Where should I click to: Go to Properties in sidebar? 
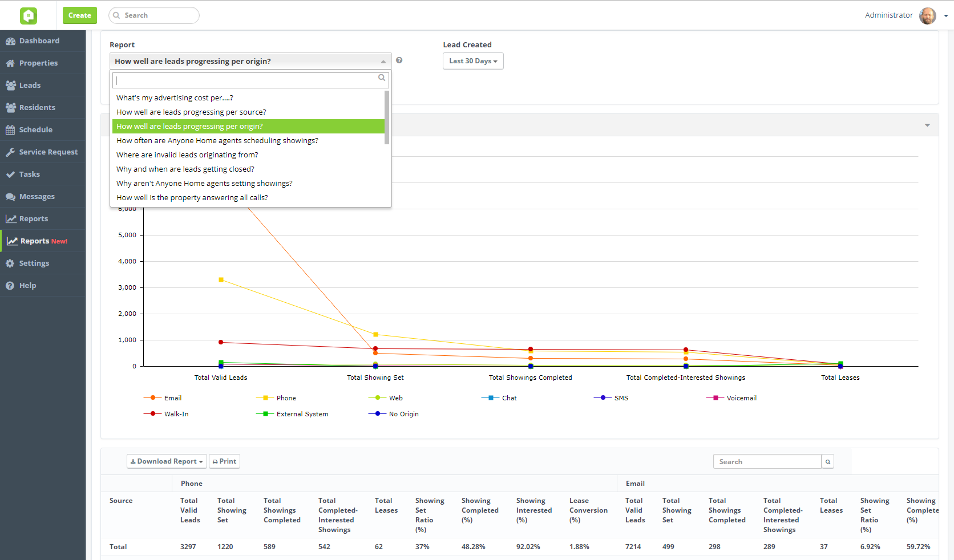(x=43, y=63)
